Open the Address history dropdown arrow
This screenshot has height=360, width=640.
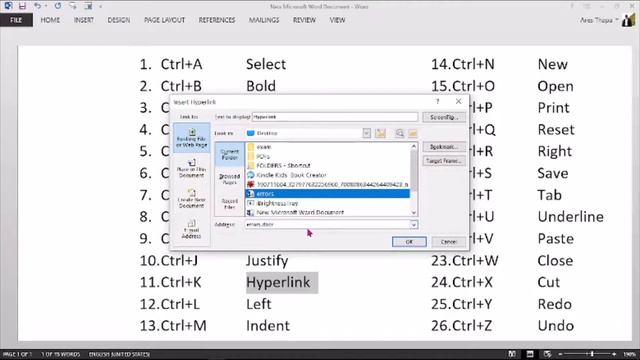tap(413, 225)
